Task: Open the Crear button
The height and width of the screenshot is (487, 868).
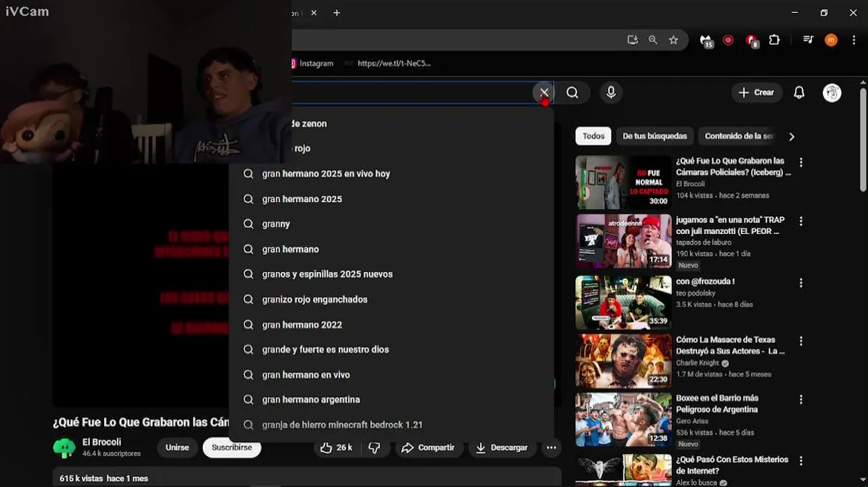Action: pyautogui.click(x=757, y=93)
